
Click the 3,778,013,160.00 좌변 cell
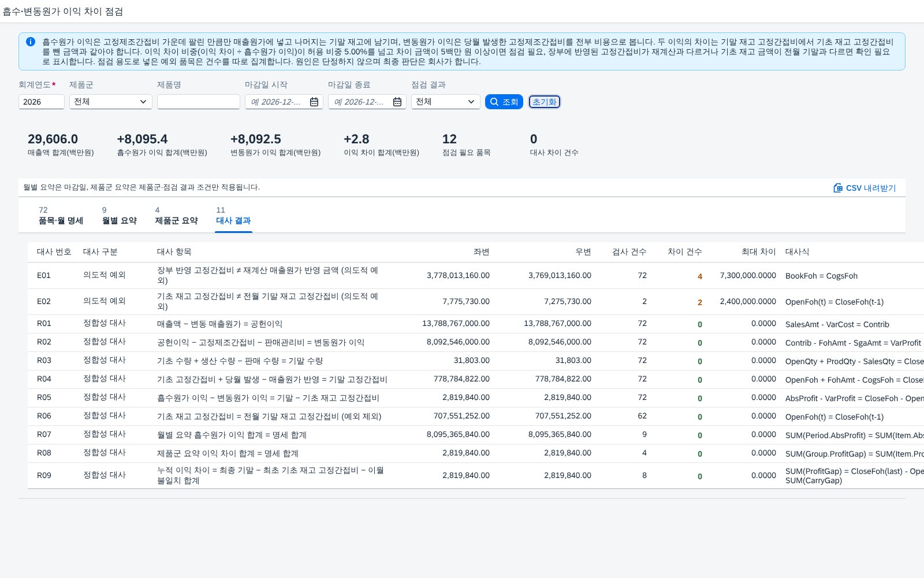click(458, 276)
